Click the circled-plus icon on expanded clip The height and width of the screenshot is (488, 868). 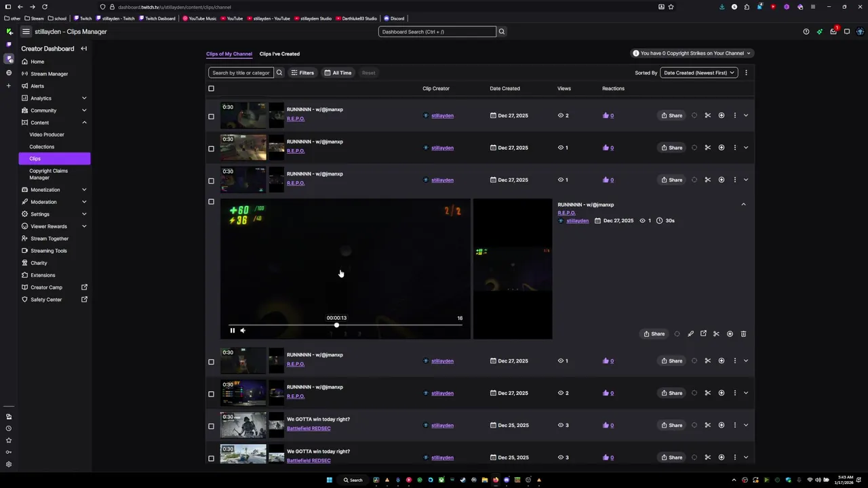[730, 333]
